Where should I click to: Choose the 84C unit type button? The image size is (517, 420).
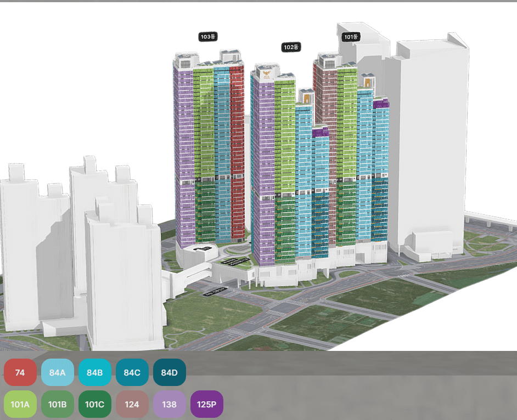pyautogui.click(x=132, y=372)
